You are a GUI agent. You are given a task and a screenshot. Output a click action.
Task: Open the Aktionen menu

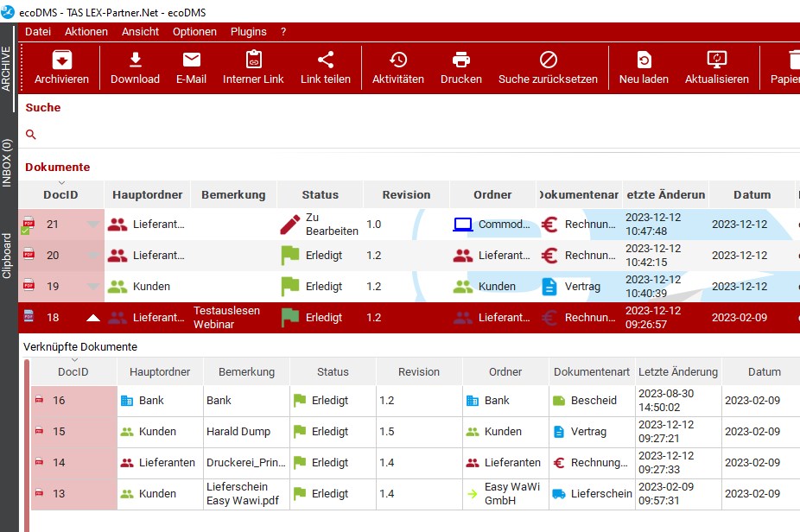(86, 32)
